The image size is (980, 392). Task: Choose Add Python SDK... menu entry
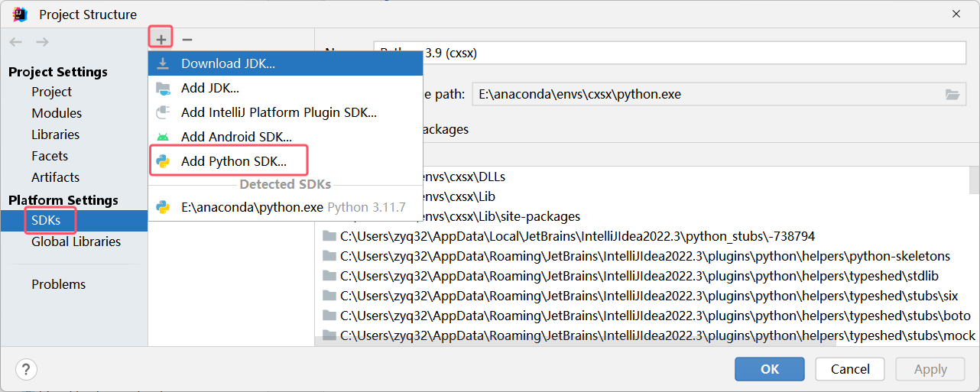point(285,161)
